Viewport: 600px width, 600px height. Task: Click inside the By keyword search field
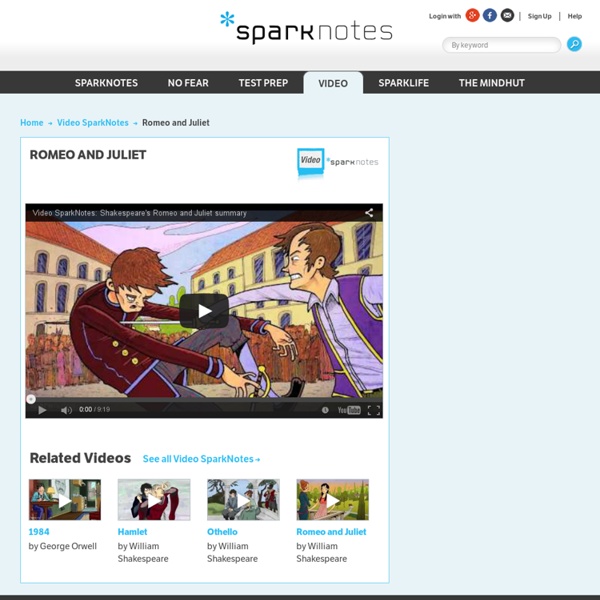pyautogui.click(x=501, y=45)
